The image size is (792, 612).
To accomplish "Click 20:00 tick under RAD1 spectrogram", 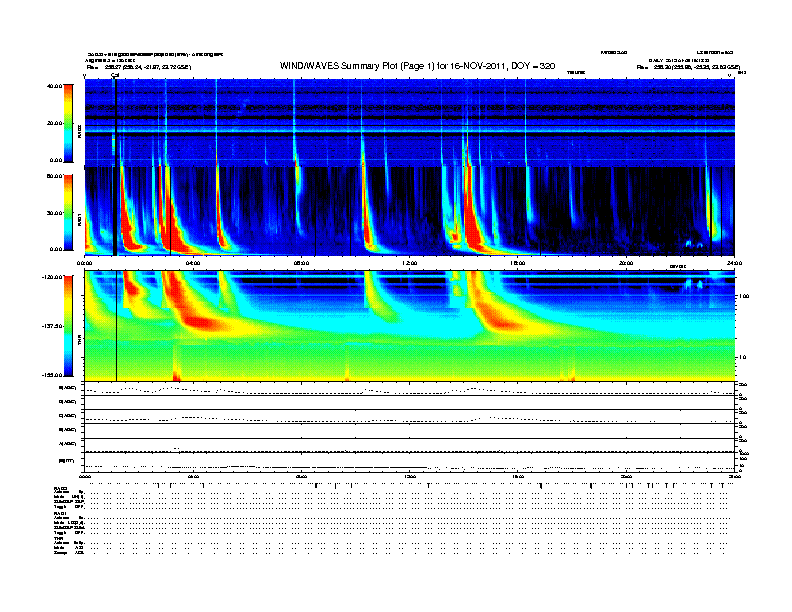I will pos(626,263).
